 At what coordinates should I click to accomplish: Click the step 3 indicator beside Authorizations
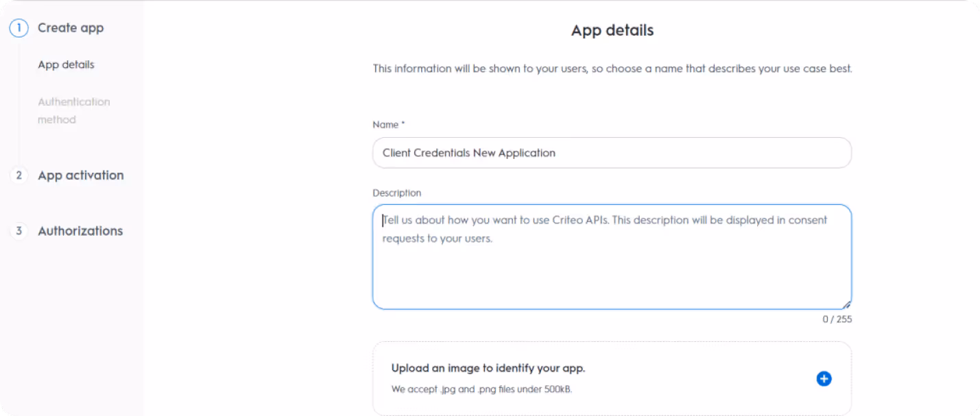[19, 231]
